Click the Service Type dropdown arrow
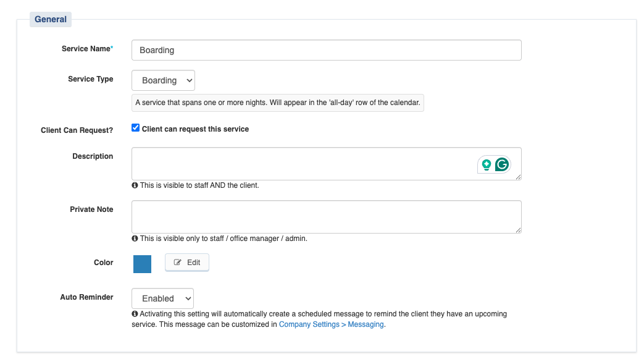Image resolution: width=644 pixels, height=359 pixels. [x=189, y=80]
